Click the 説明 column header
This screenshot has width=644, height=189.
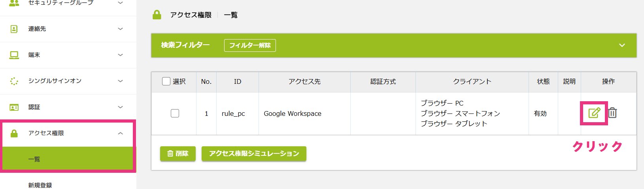click(x=569, y=81)
